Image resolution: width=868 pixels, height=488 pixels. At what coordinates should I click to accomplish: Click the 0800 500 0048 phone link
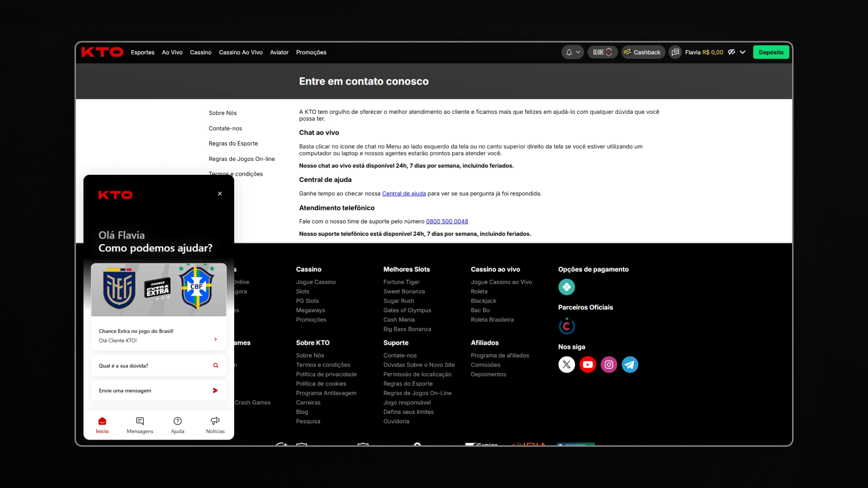pos(447,221)
